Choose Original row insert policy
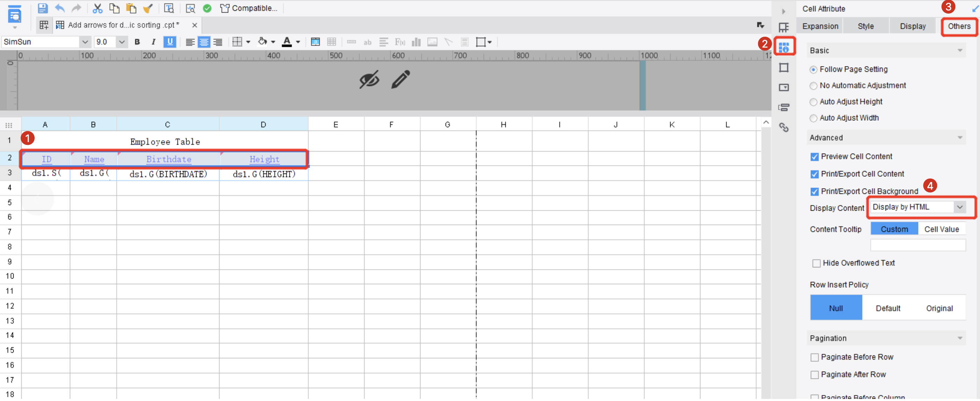Screen dimensions: 980x401 (939, 309)
